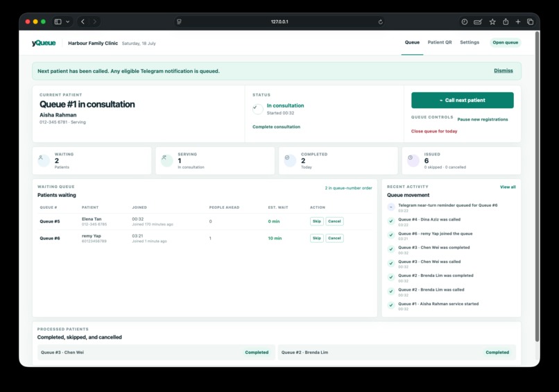
Task: Click the EST. WAIT column header
Action: click(x=278, y=207)
